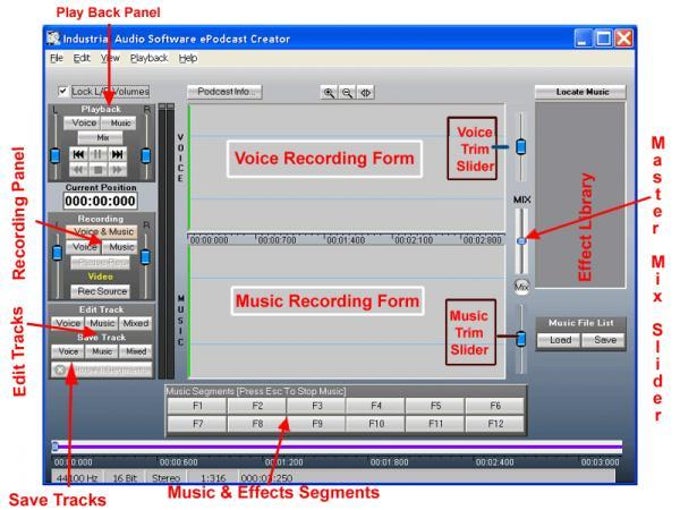The width and height of the screenshot is (680, 510).
Task: Click the Locate Music button
Action: coord(581,92)
